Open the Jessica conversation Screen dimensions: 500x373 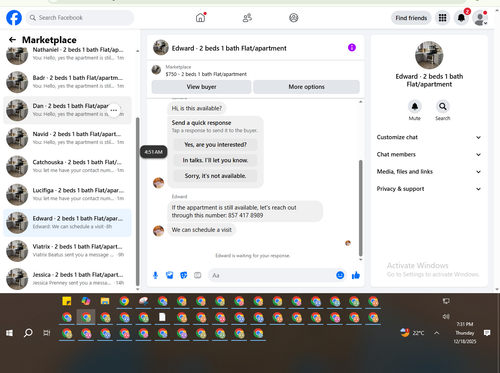pyautogui.click(x=67, y=279)
